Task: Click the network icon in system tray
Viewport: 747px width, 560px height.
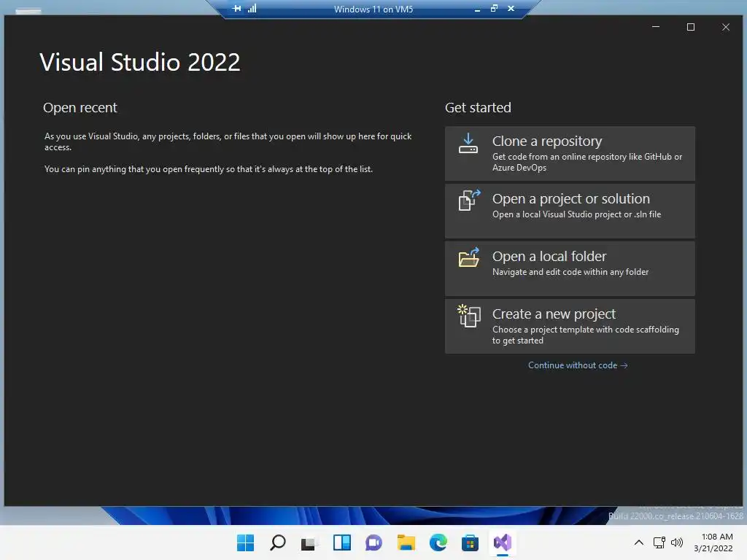Action: pyautogui.click(x=659, y=542)
